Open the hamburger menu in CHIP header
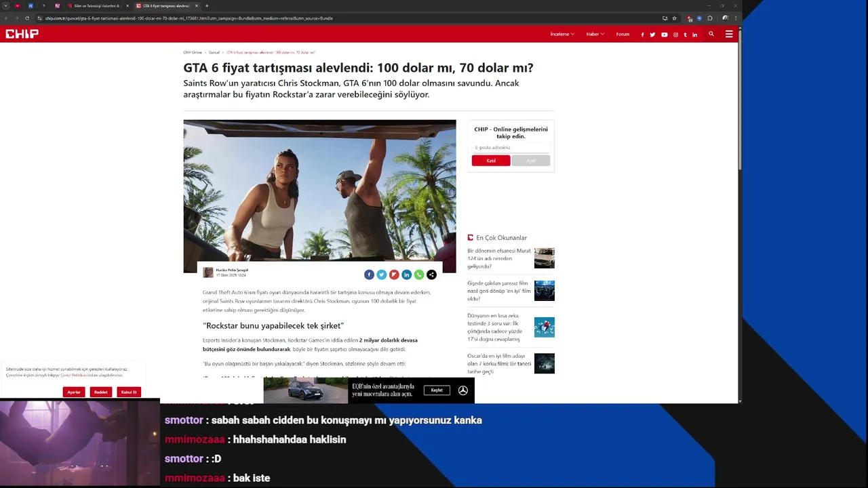This screenshot has height=488, width=868. pos(729,34)
